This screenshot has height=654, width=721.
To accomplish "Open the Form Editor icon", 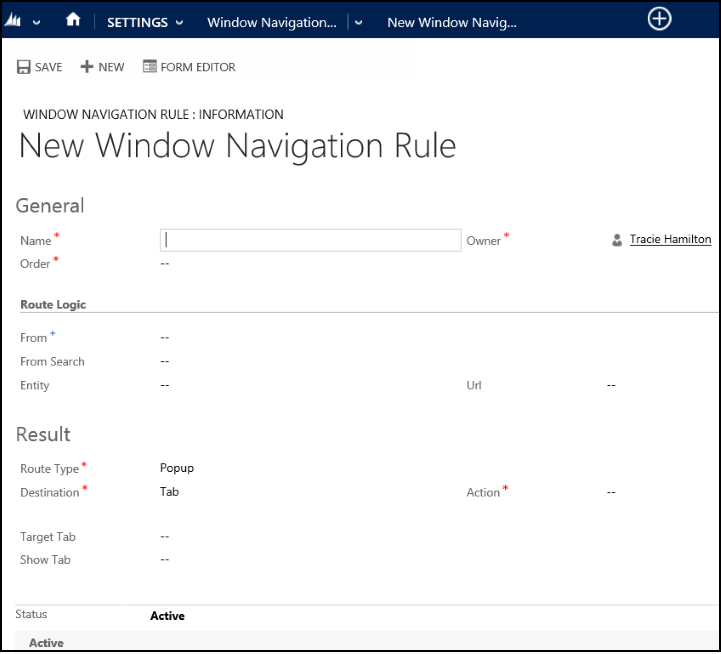I will point(150,66).
